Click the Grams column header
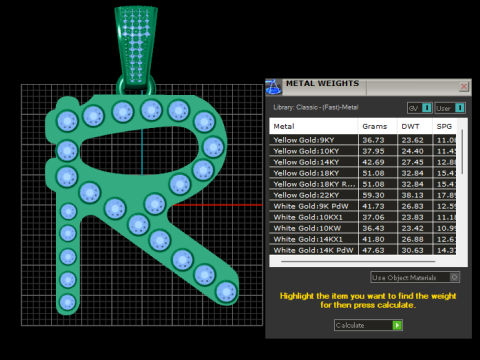 tap(378, 126)
